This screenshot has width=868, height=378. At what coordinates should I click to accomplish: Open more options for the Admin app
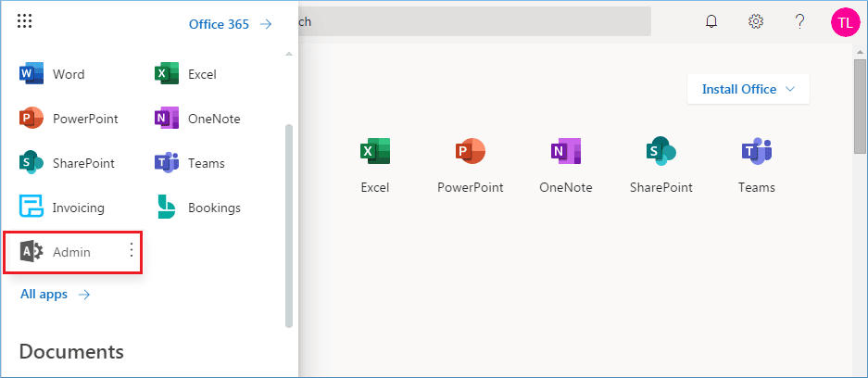(132, 251)
